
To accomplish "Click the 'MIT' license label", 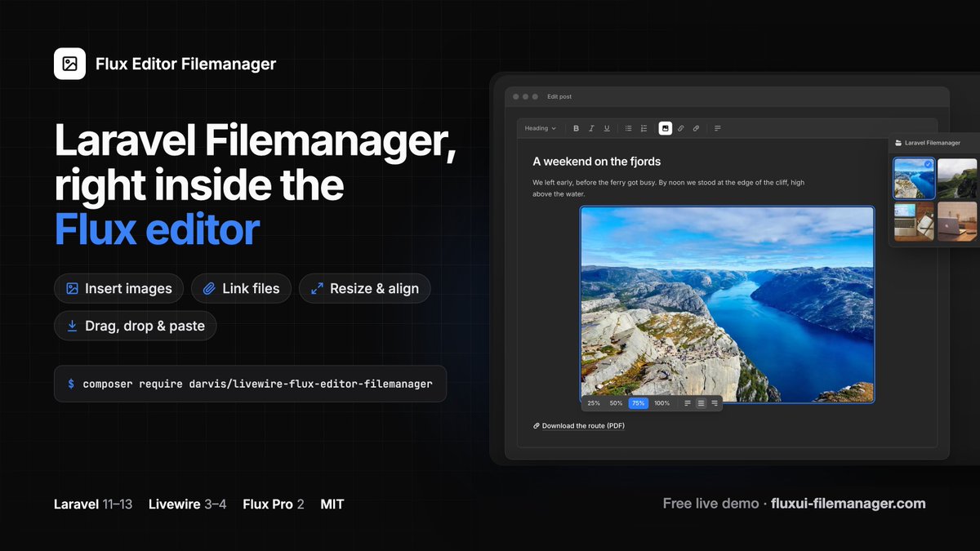I will [332, 504].
